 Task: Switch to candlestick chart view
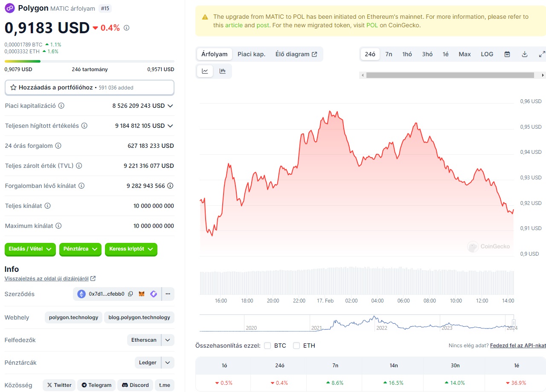pyautogui.click(x=222, y=71)
